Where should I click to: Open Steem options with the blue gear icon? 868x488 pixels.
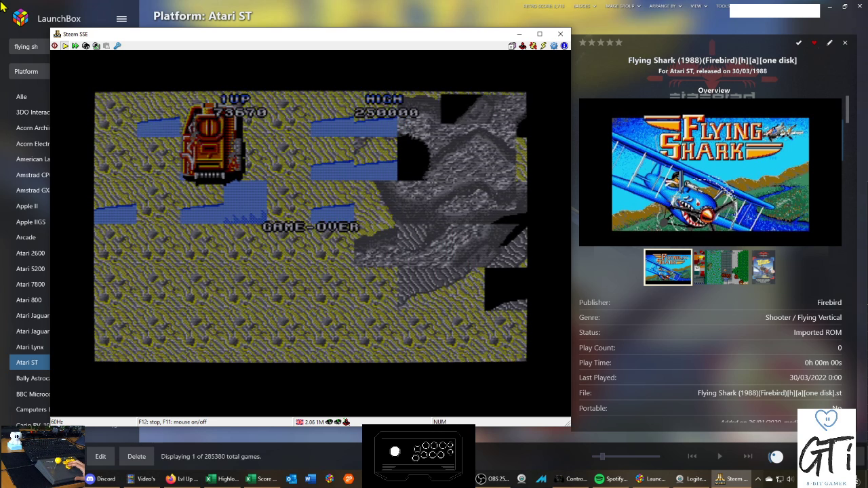coord(554,46)
